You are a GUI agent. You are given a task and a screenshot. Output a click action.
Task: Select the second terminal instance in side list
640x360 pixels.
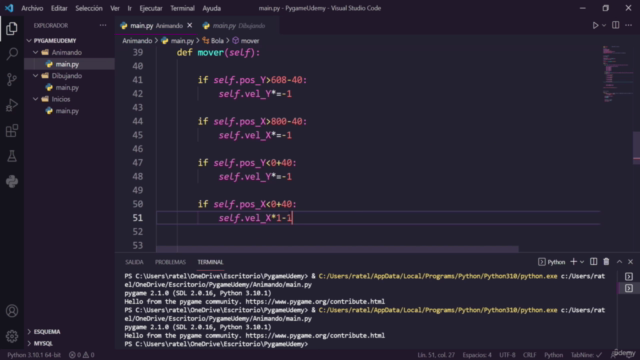(x=629, y=289)
